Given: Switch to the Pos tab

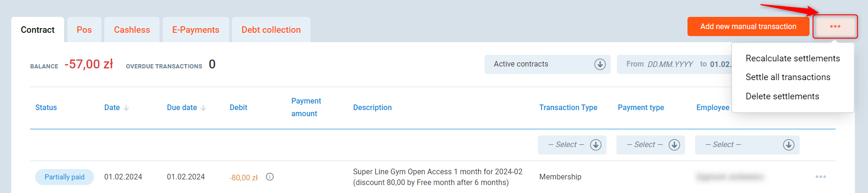Looking at the screenshot, I should (x=84, y=30).
